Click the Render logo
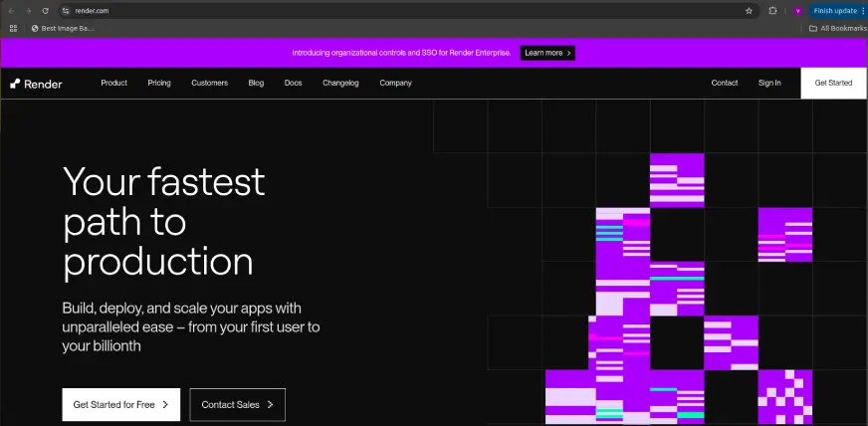Viewport: 868px width, 426px height. pos(36,84)
